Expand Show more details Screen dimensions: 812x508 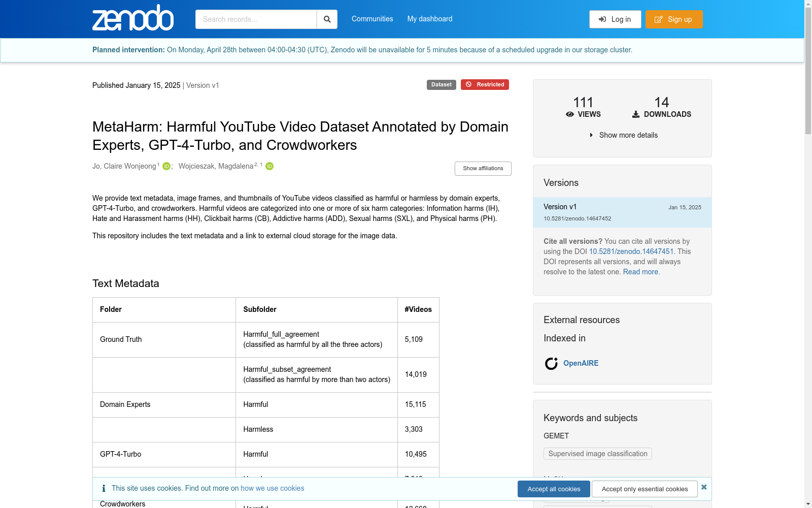623,135
